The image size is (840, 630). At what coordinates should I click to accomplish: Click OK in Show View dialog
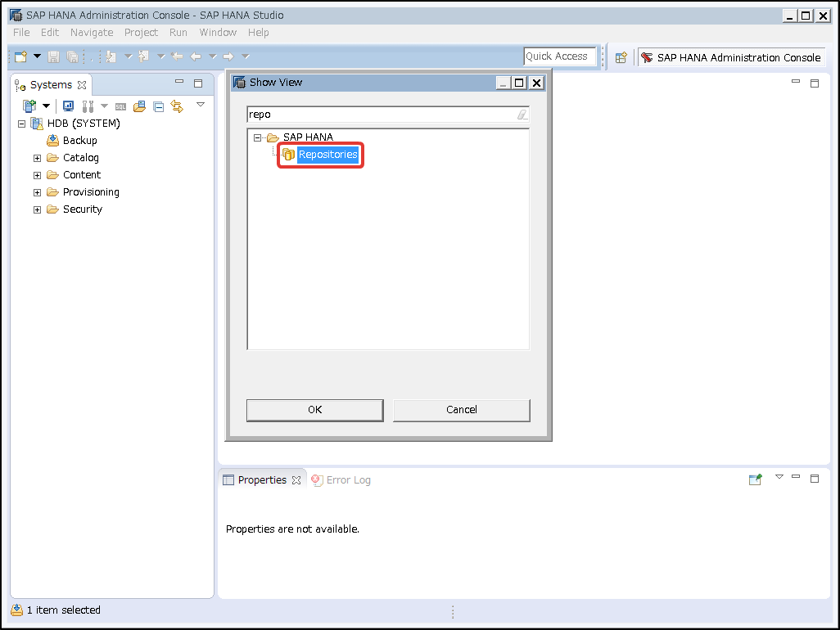(x=315, y=410)
